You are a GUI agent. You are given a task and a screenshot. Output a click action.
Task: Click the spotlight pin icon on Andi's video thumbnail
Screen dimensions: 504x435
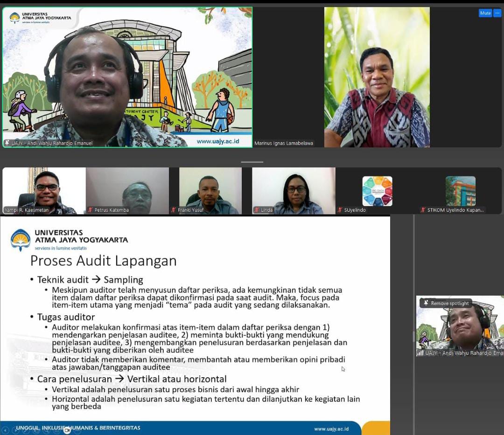pyautogui.click(x=426, y=303)
